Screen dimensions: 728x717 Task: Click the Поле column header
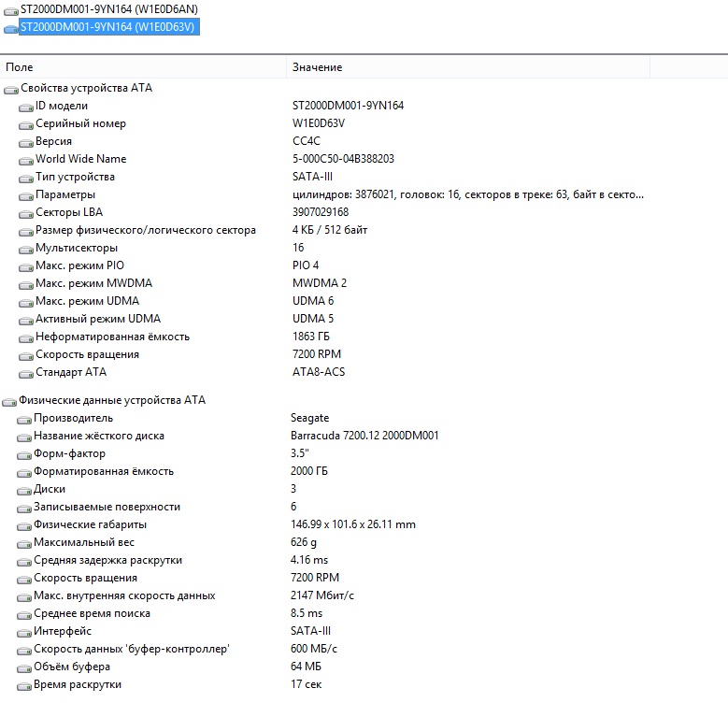coord(143,67)
